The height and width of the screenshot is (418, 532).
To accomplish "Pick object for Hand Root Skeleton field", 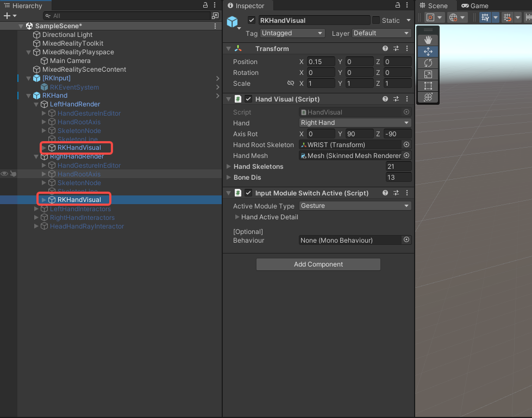I will tap(406, 145).
